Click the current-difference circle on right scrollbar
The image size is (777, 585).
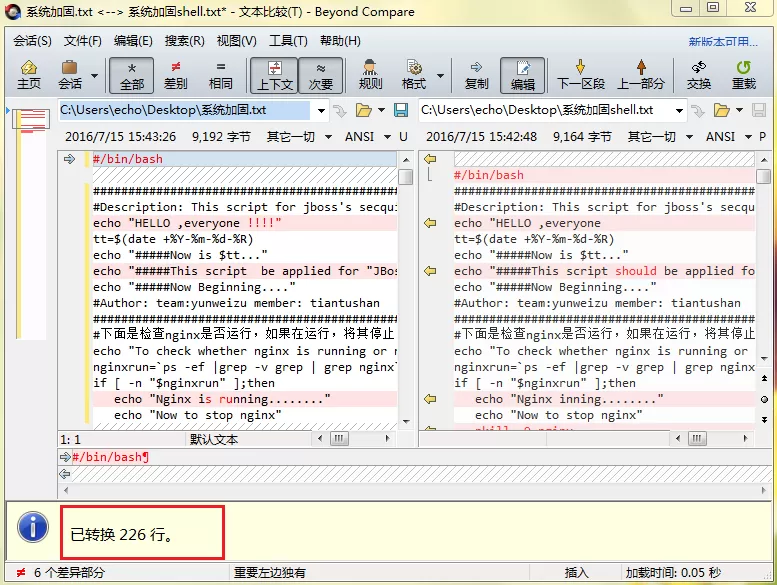pyautogui.click(x=764, y=399)
